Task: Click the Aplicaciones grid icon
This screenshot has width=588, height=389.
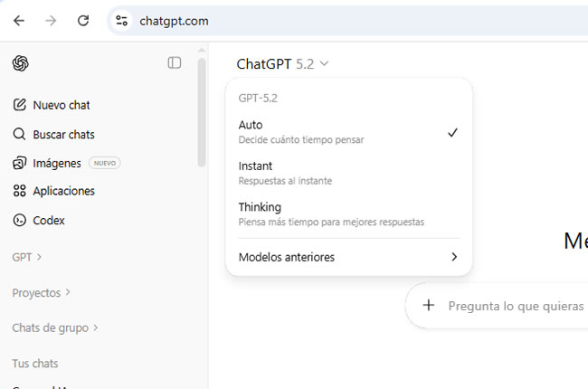Action: coord(20,191)
